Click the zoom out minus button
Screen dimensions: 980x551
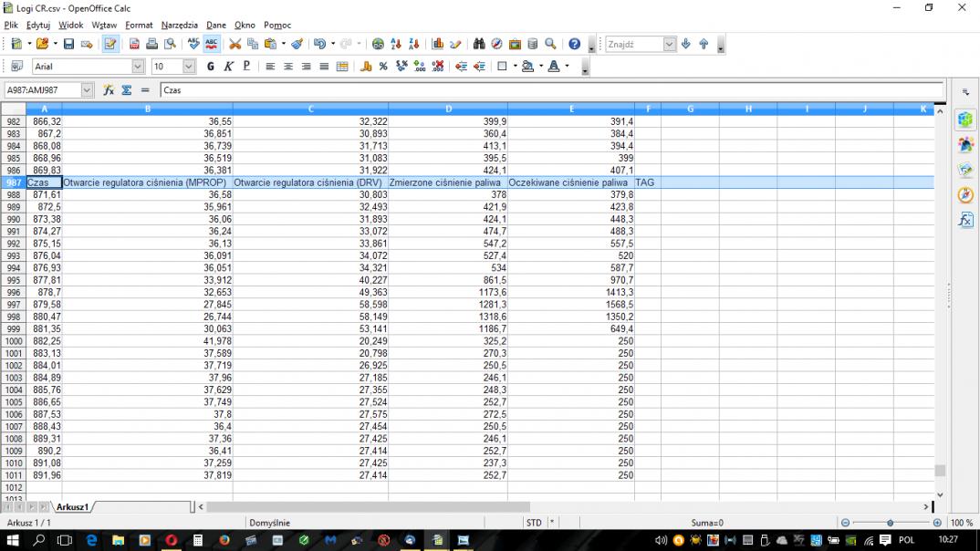(x=845, y=523)
